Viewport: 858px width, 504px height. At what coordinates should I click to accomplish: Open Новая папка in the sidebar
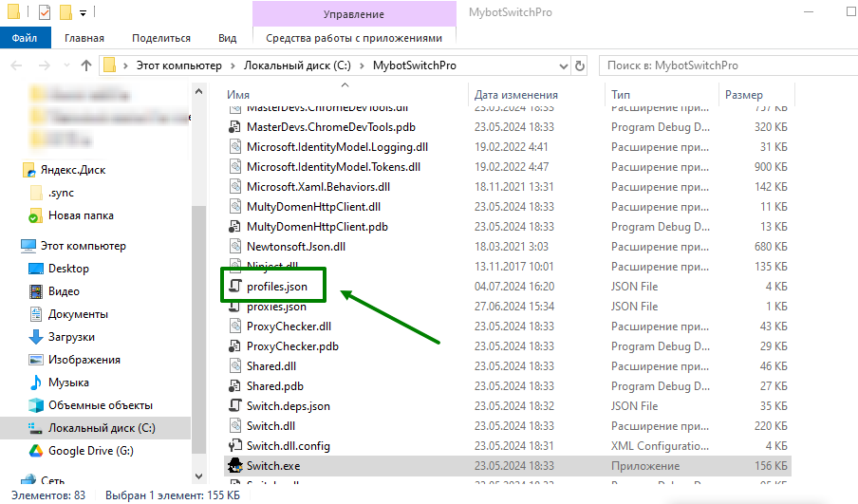coord(81,215)
